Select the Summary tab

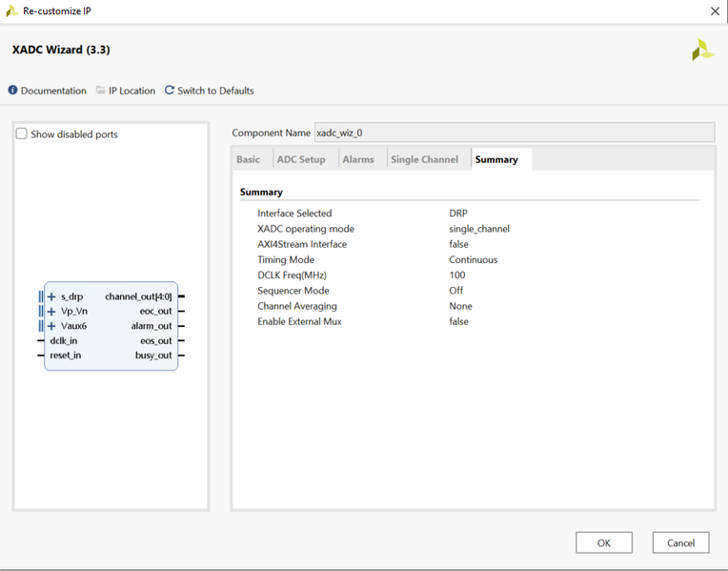click(496, 159)
